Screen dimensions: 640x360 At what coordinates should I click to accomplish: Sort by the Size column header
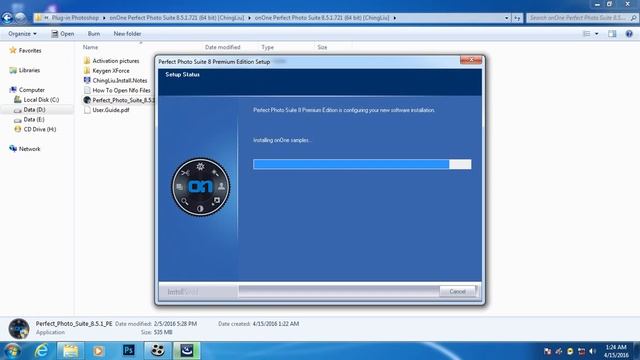click(322, 47)
